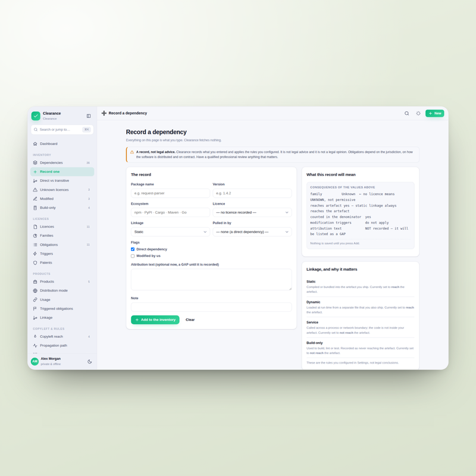Screen dimensions: 476x476
Task: Open the Usage page in sidebar
Action: 62,300
